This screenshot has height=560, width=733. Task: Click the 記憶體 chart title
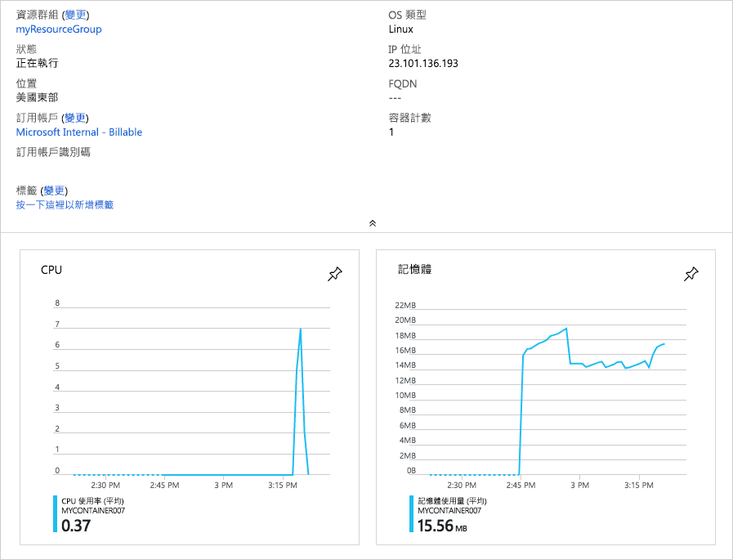click(x=414, y=269)
